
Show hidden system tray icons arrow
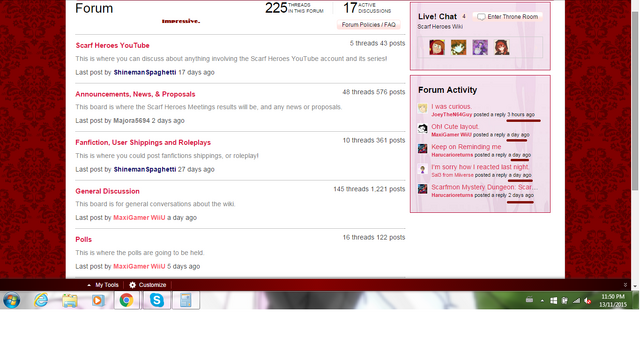coord(542,301)
